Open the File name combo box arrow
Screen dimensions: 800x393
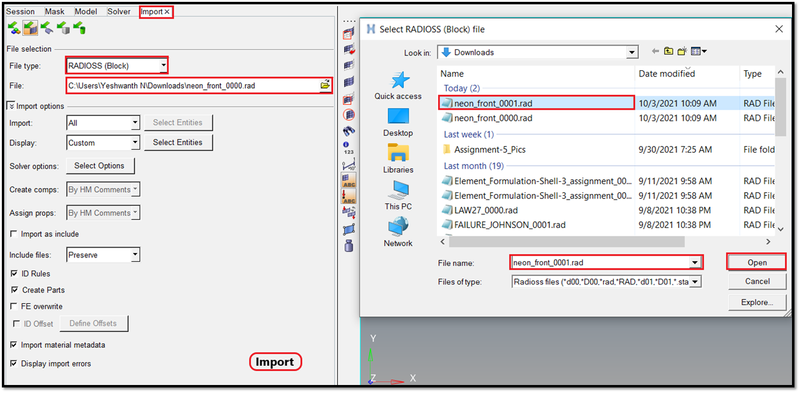coord(694,262)
